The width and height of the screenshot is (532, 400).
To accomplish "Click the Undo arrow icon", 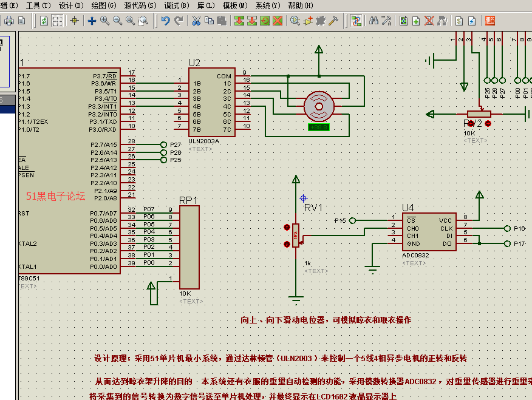I will click(x=166, y=21).
